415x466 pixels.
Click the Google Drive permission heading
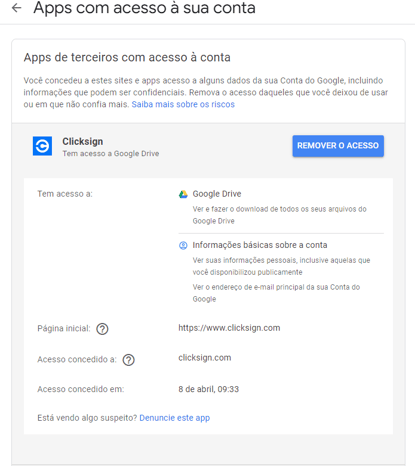(217, 194)
